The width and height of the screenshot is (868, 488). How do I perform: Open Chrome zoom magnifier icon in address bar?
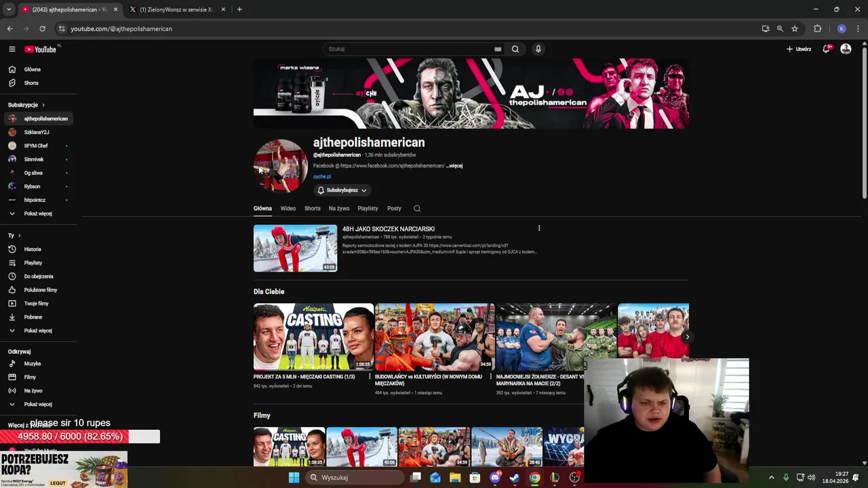[780, 28]
